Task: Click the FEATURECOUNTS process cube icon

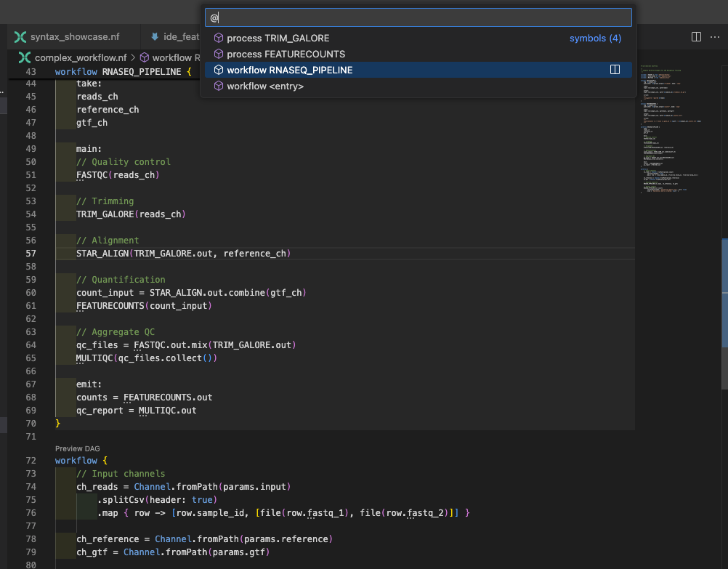Action: point(218,54)
